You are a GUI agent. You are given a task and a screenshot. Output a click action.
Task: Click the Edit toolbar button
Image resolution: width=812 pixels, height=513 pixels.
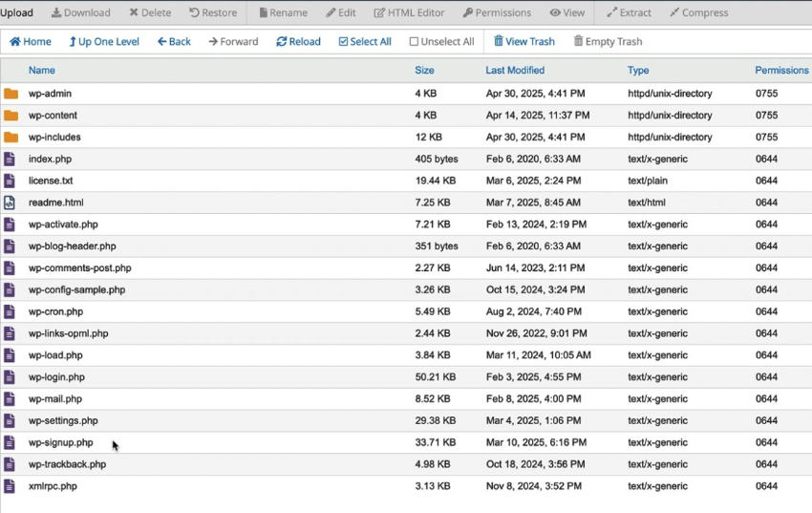[x=341, y=12]
